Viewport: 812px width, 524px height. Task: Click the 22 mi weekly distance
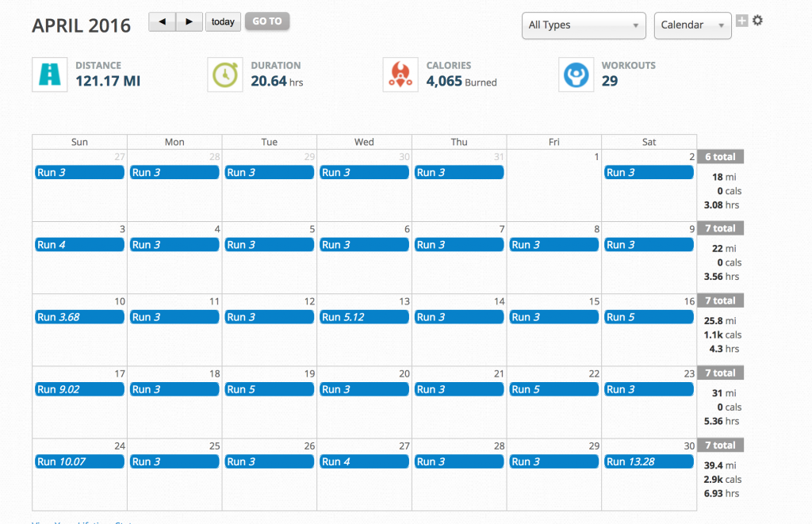[x=724, y=249]
